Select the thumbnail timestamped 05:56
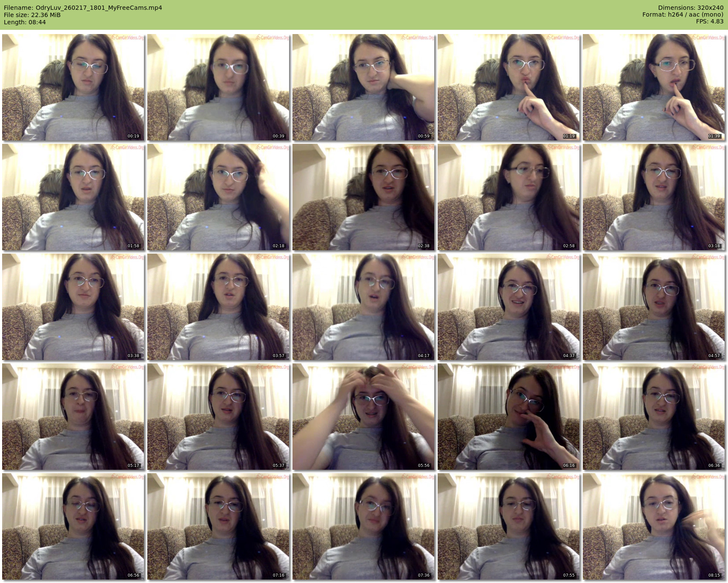The width and height of the screenshot is (728, 583). 363,417
